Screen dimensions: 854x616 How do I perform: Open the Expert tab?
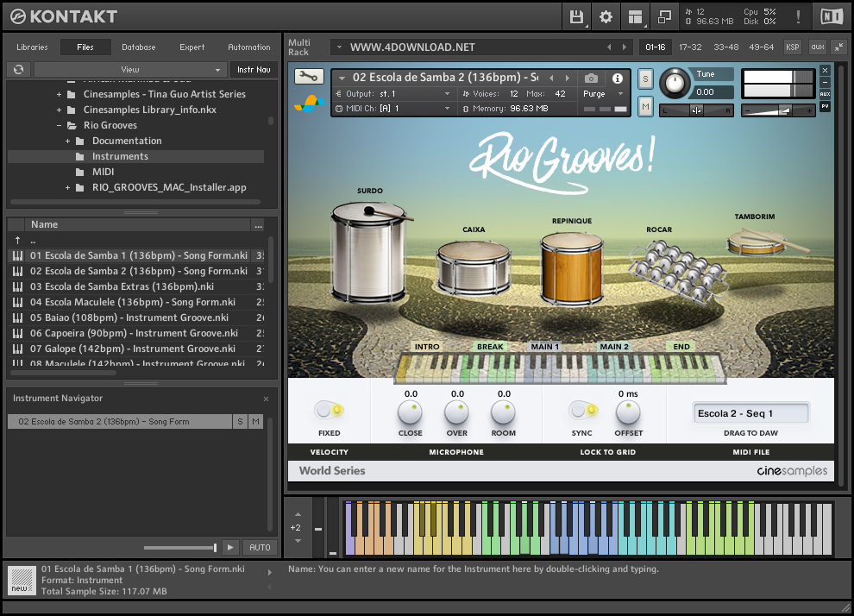(192, 47)
